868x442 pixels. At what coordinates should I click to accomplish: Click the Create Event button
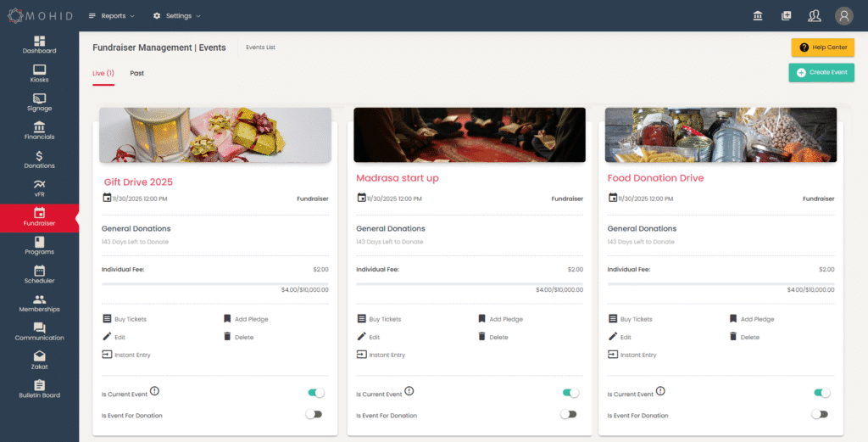821,73
